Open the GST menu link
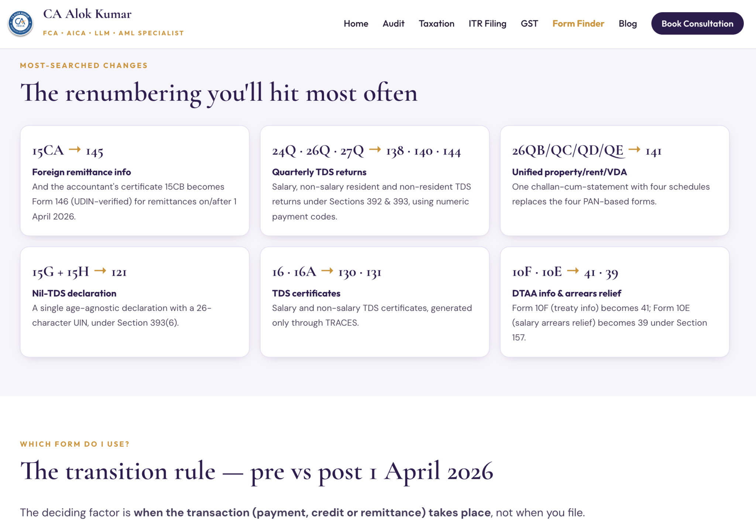 click(x=529, y=24)
